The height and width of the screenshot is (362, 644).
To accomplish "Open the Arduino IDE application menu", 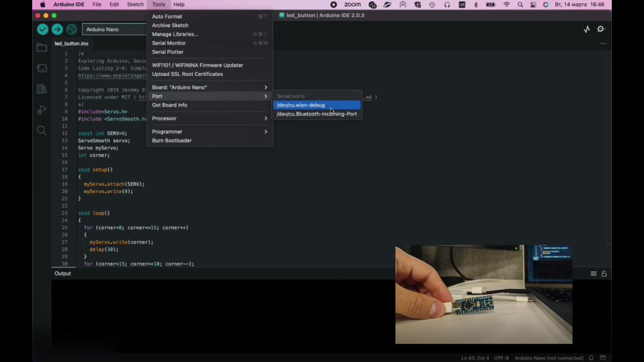I will [69, 5].
